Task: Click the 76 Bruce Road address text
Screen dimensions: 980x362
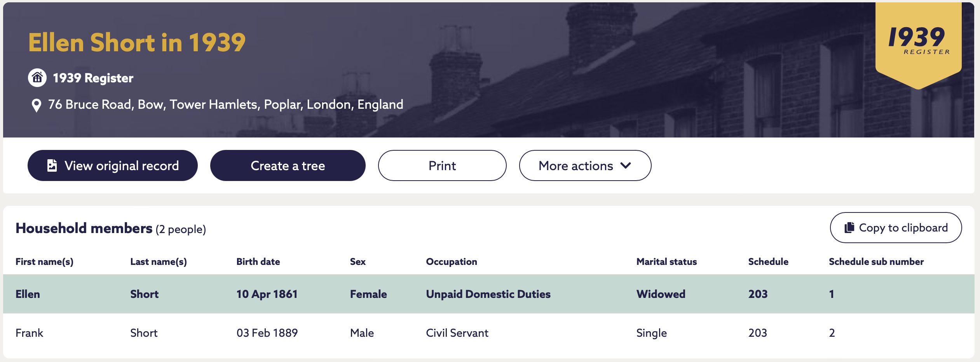Action: click(226, 104)
